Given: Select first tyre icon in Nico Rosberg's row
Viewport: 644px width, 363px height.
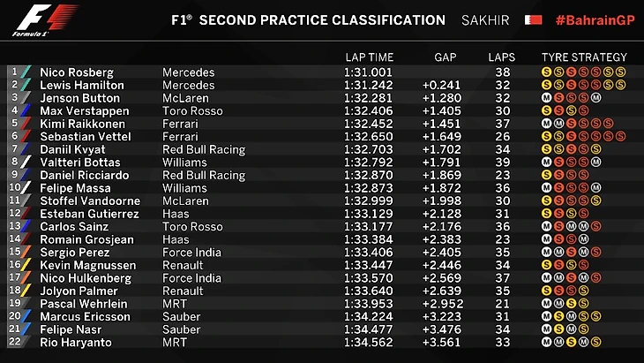Looking at the screenshot, I should 547,72.
